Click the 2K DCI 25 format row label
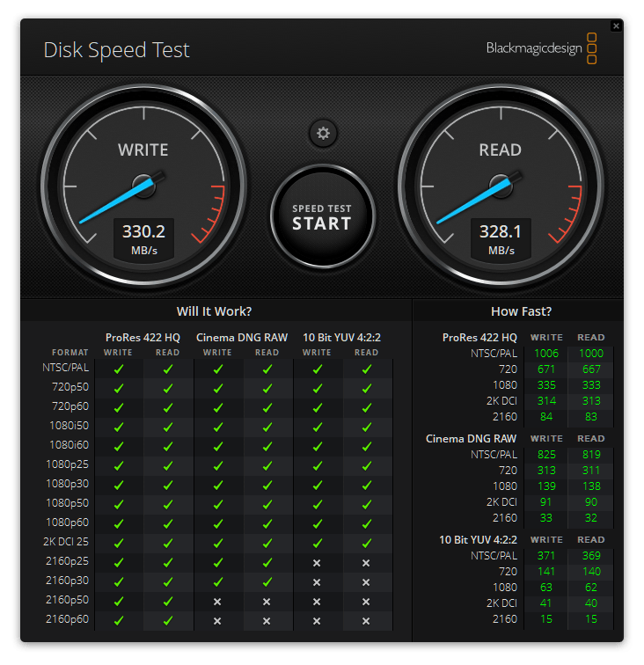The image size is (644, 665). click(x=66, y=542)
